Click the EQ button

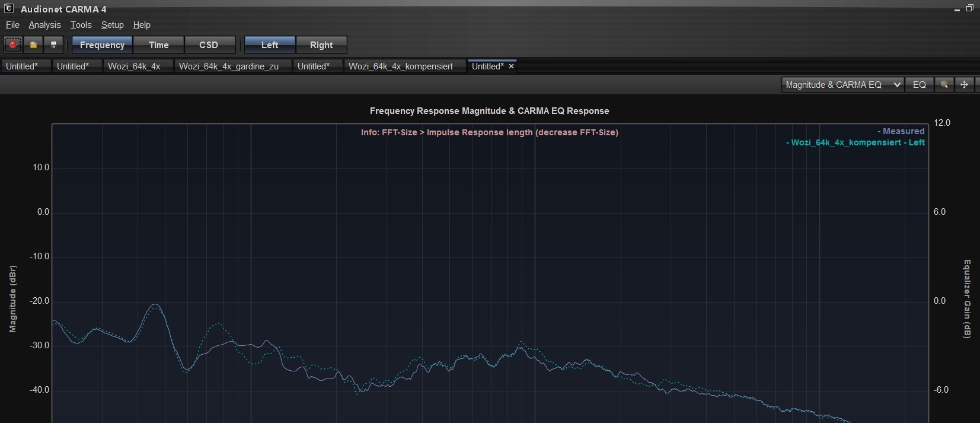coord(919,85)
